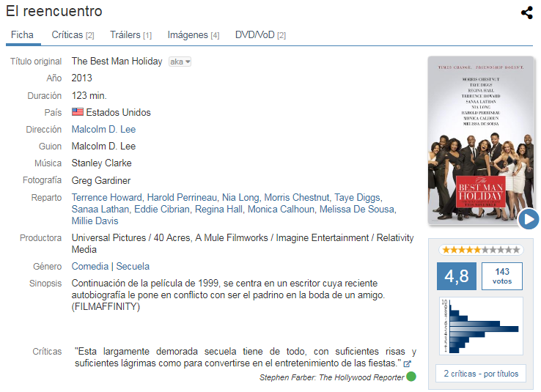This screenshot has height=392, width=541.
Task: Go to the Imágenes tab
Action: click(194, 35)
